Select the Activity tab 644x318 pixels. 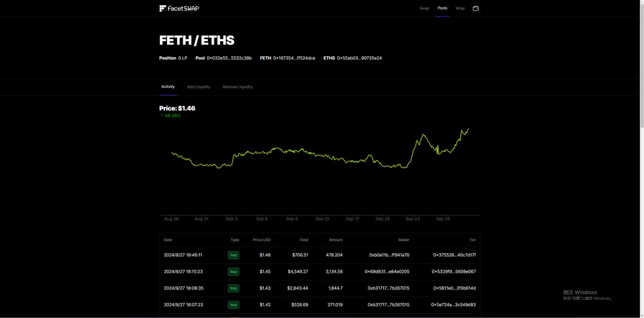click(168, 87)
